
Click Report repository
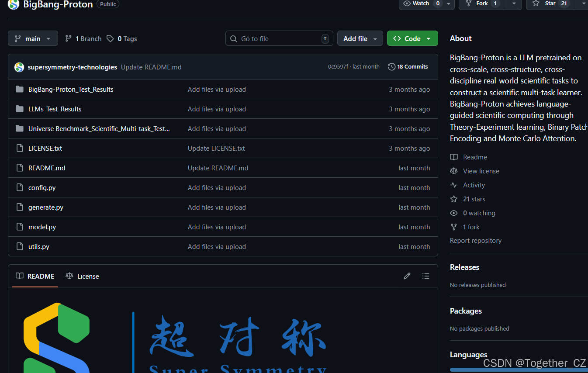(x=476, y=240)
